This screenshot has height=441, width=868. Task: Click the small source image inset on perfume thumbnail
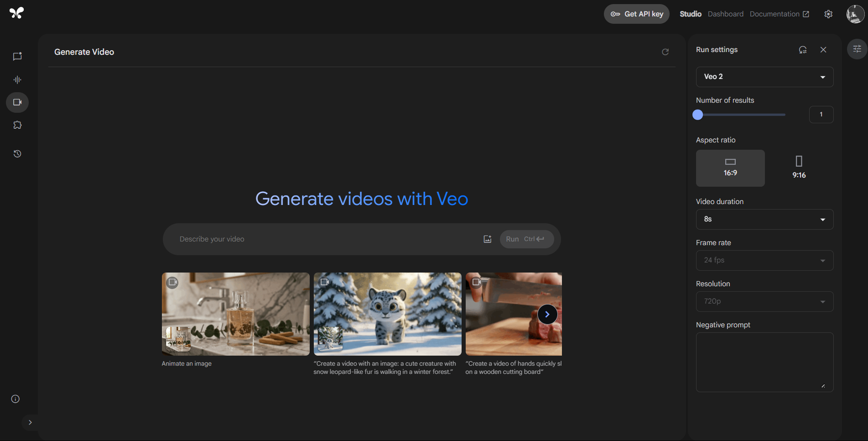178,339
